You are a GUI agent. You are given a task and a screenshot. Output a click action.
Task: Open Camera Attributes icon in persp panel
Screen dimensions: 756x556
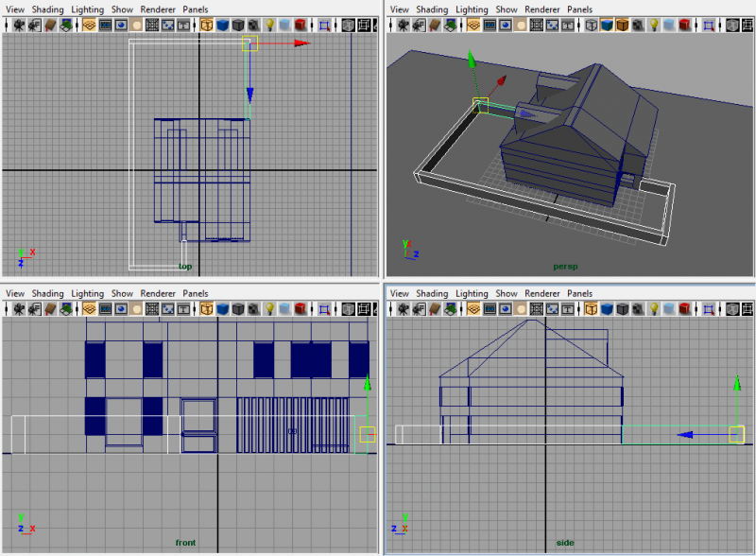[x=419, y=26]
